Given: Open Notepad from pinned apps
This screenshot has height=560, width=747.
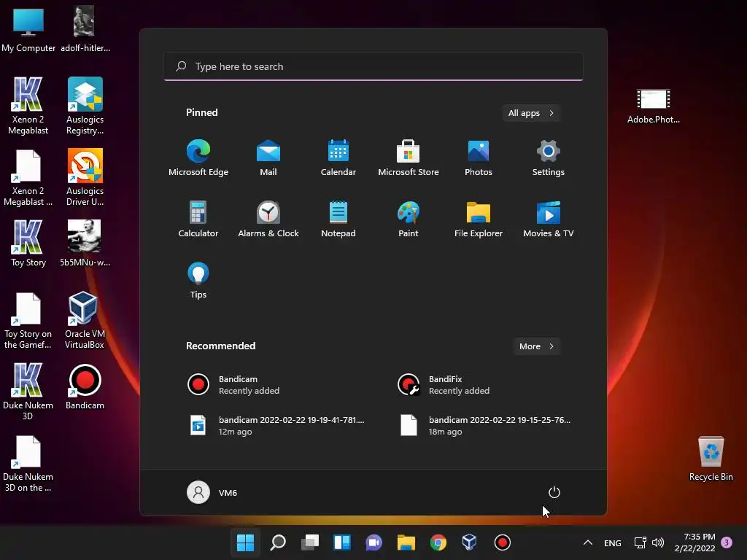Looking at the screenshot, I should [338, 219].
